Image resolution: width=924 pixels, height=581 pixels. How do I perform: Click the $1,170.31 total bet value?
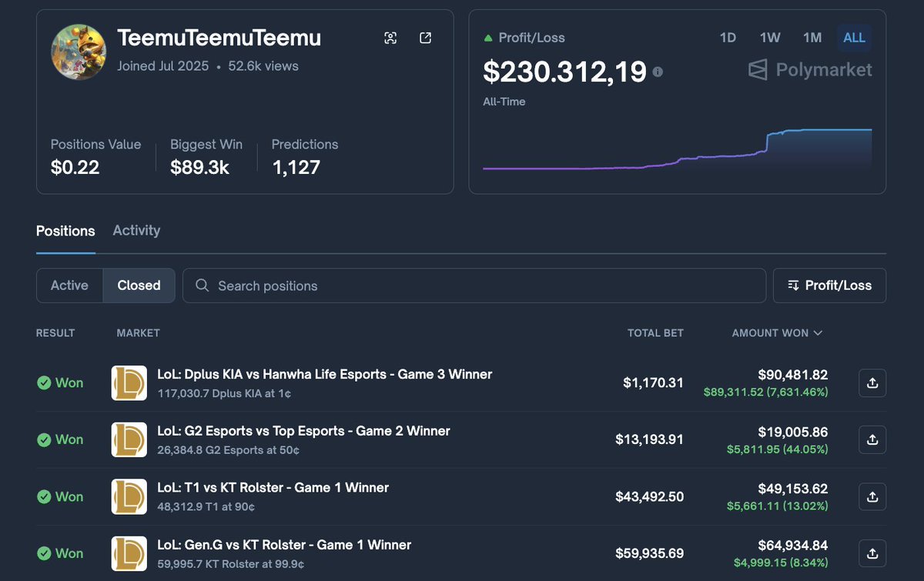[653, 382]
